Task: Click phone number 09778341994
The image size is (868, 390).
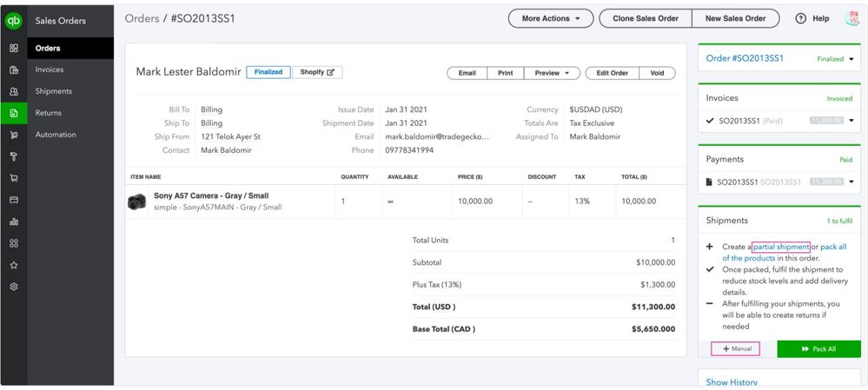Action: pyautogui.click(x=409, y=150)
